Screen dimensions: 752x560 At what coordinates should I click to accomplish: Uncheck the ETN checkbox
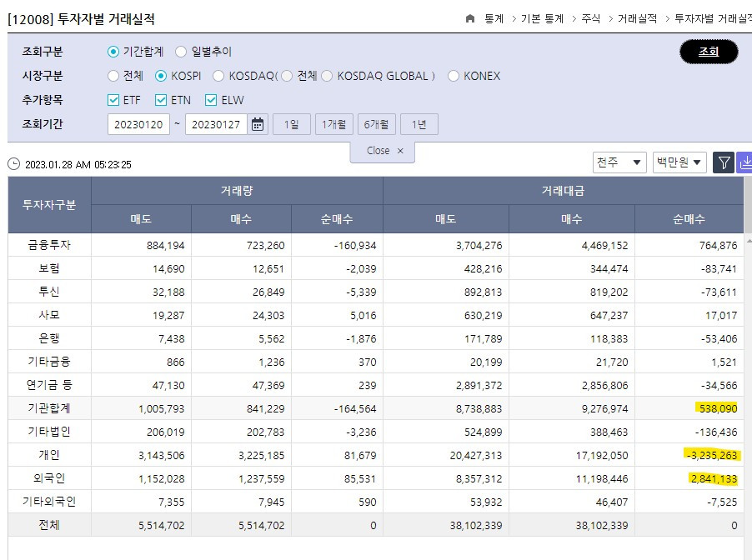(161, 100)
